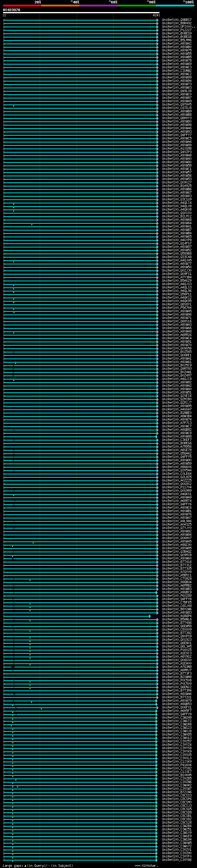
Task: Click hit label UniRef100_C3W2B4
Action: 176,826
